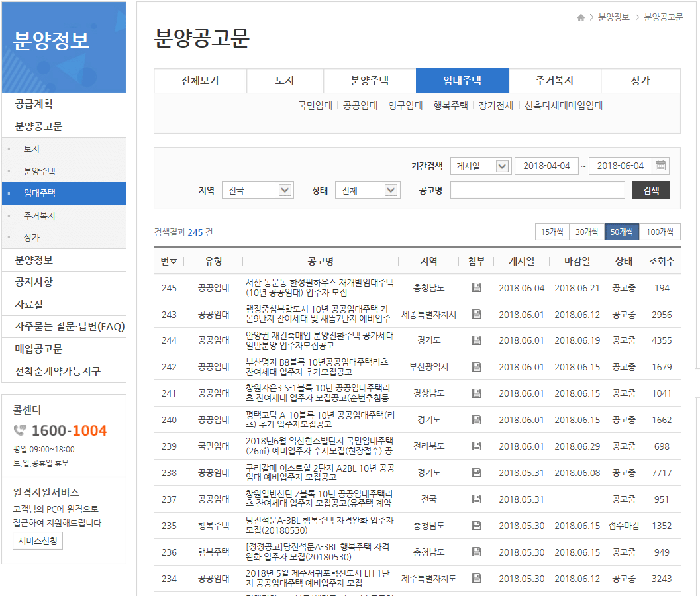Open sidebar submenu item 임대주택

coord(64,193)
